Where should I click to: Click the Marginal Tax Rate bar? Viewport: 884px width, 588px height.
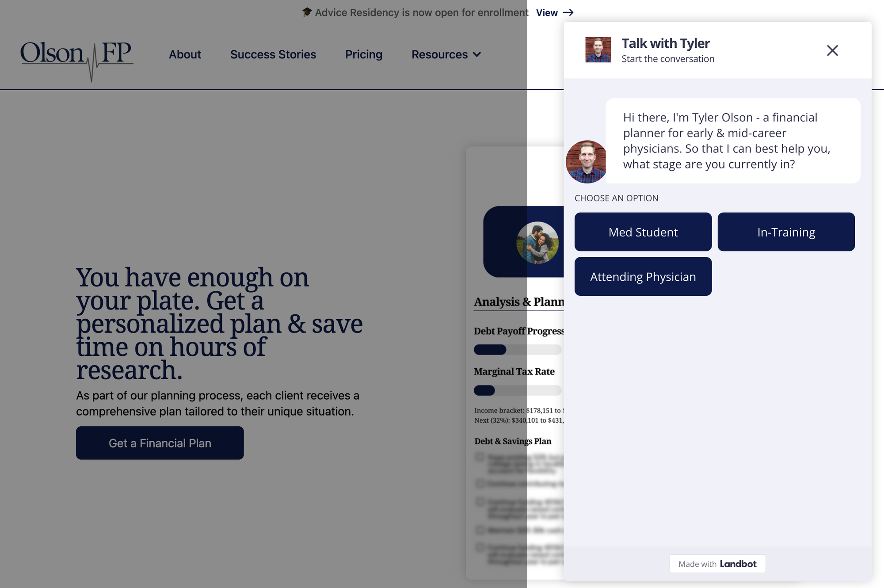click(x=518, y=390)
